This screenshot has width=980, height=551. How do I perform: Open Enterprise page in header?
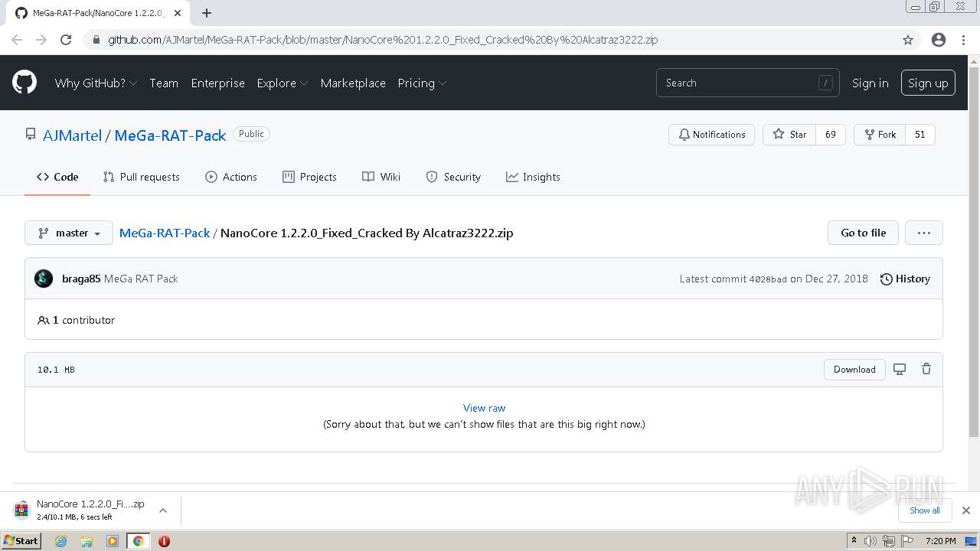pos(217,83)
